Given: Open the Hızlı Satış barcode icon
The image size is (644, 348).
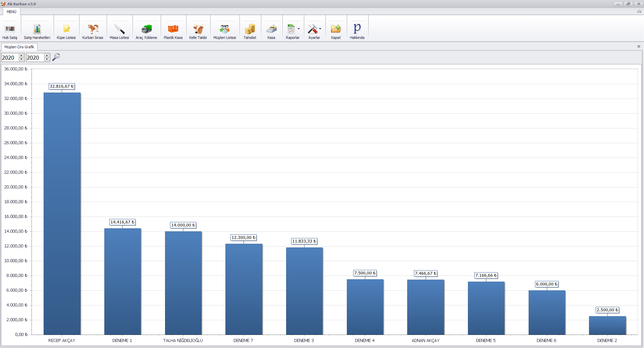Looking at the screenshot, I should (x=10, y=29).
